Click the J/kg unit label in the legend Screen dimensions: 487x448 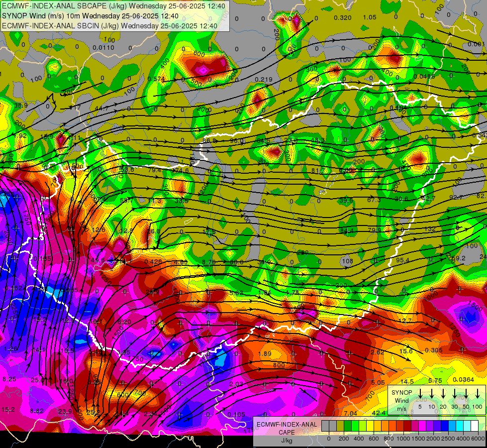coord(287,441)
